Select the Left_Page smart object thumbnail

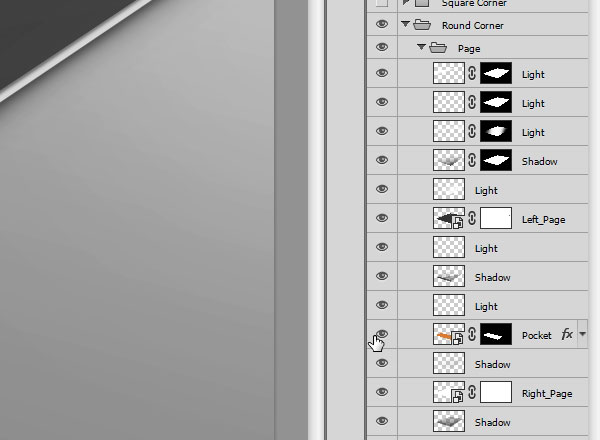pyautogui.click(x=449, y=218)
